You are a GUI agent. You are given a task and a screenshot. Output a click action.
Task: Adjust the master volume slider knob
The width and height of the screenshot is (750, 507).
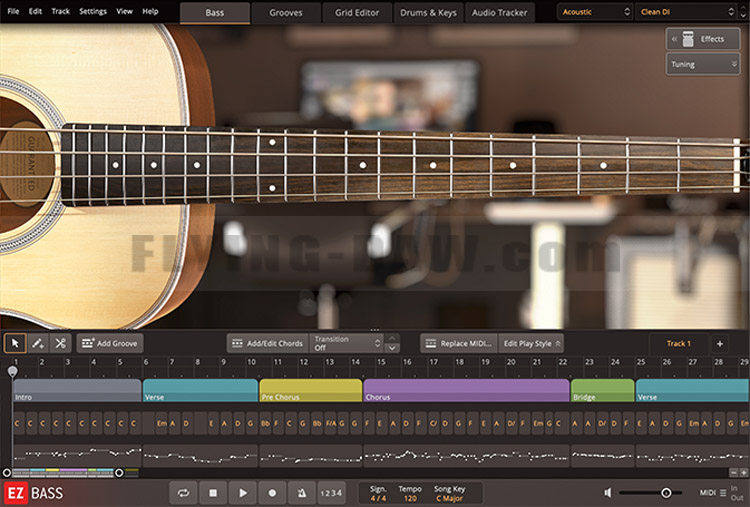666,493
